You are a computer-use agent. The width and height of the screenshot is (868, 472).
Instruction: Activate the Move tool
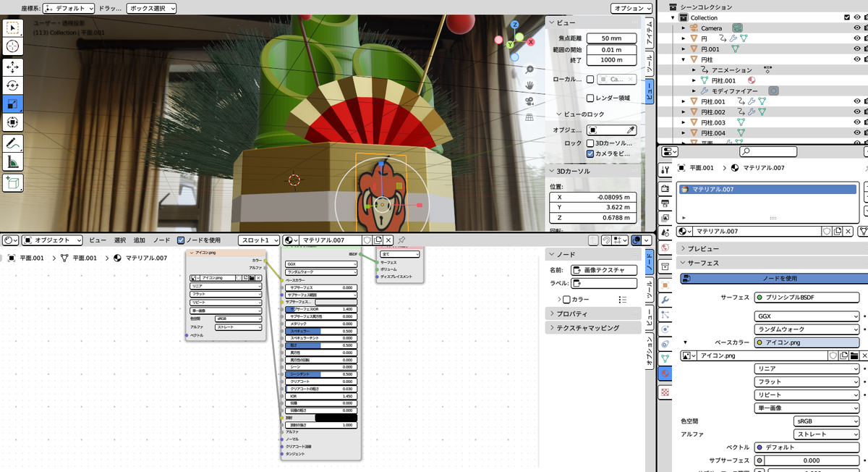pyautogui.click(x=14, y=67)
